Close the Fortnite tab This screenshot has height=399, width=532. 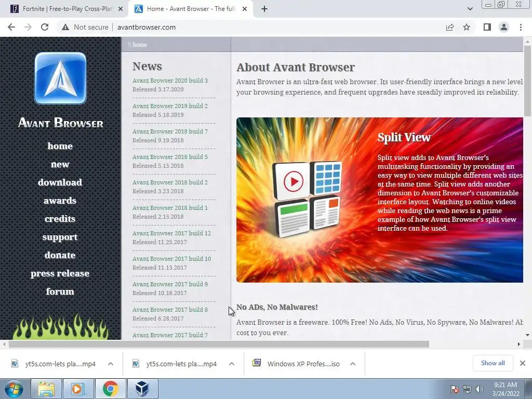(x=121, y=9)
